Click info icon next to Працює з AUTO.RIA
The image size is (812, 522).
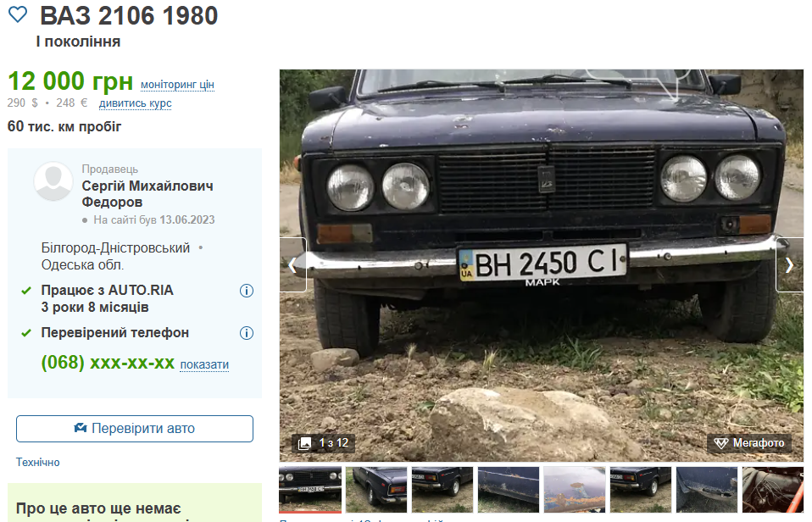tap(247, 291)
